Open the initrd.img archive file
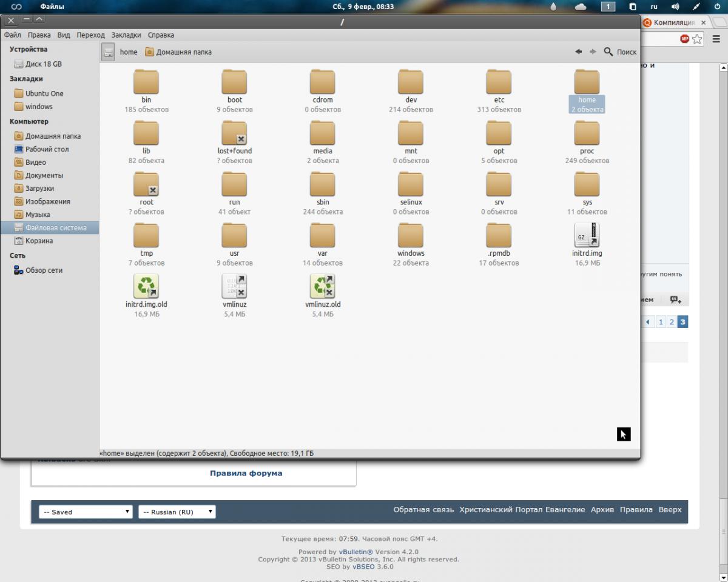This screenshot has height=582, width=728. coord(587,236)
